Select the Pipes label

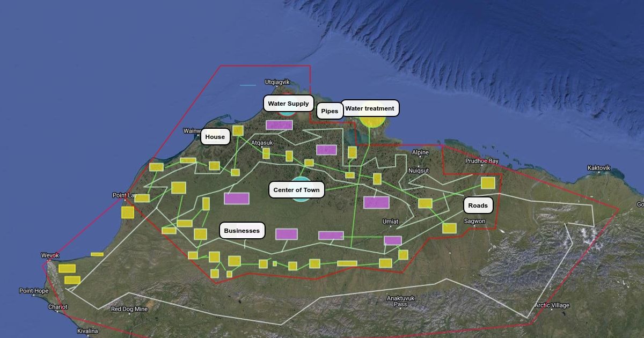coord(330,111)
